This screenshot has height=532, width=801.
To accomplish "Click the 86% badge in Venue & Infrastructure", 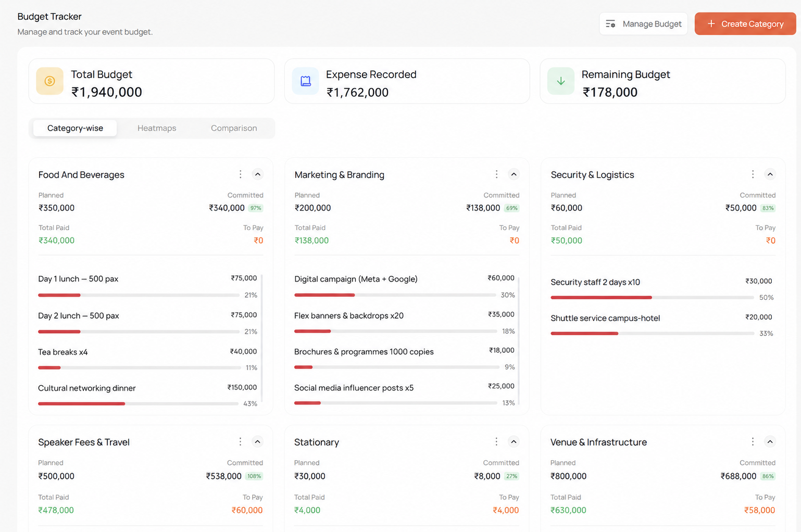I will click(768, 476).
